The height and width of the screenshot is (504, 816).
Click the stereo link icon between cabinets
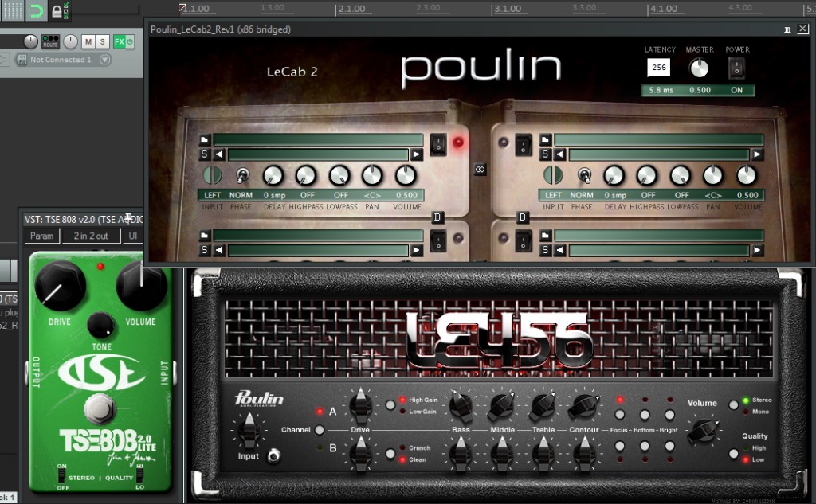(481, 168)
